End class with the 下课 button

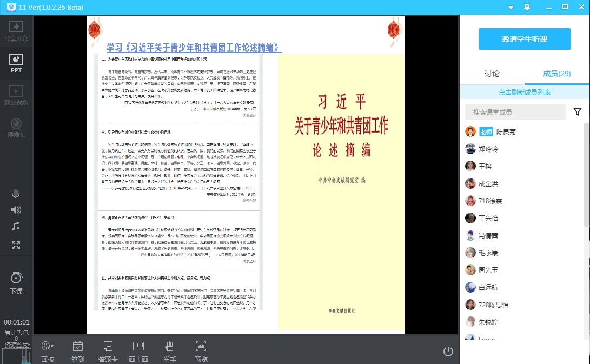tap(16, 283)
